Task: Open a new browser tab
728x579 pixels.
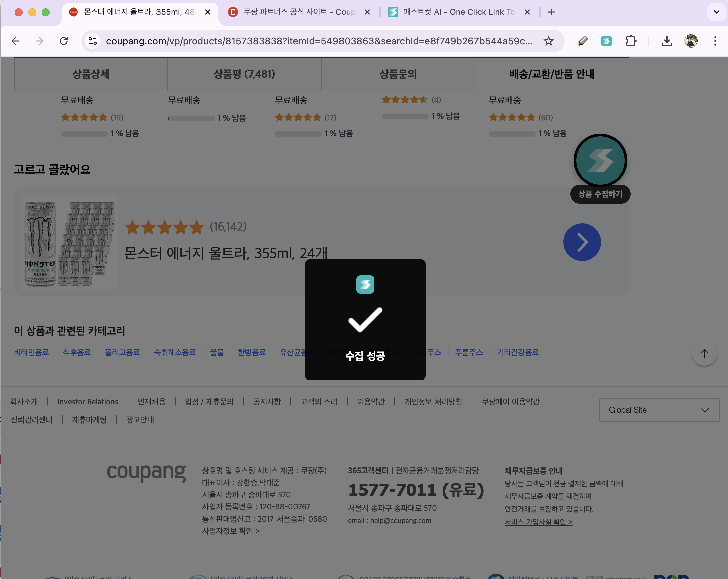Action: (551, 12)
